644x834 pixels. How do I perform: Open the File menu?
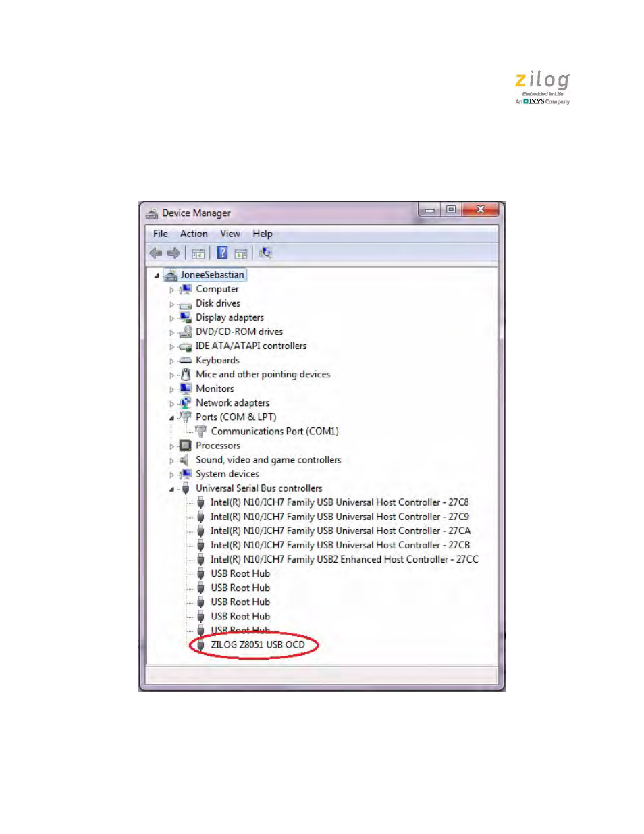[x=160, y=234]
